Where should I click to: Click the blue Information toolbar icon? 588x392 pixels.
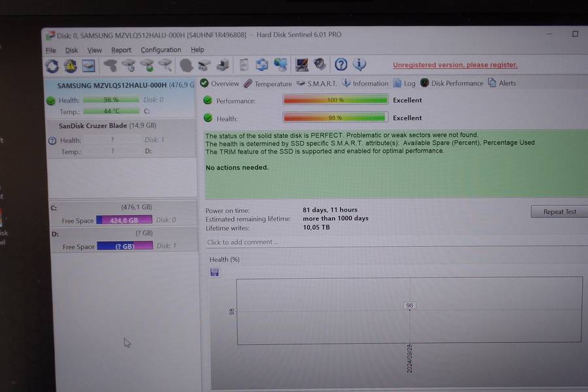[x=359, y=64]
